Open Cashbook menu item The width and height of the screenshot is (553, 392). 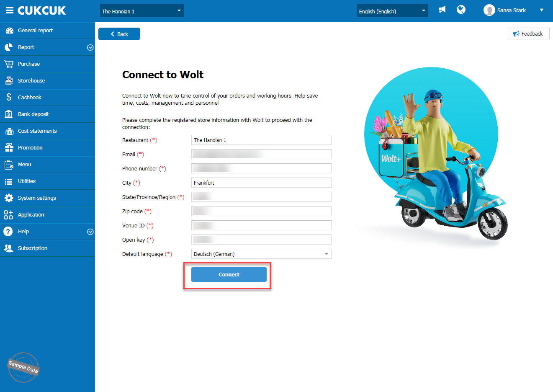[x=47, y=98]
